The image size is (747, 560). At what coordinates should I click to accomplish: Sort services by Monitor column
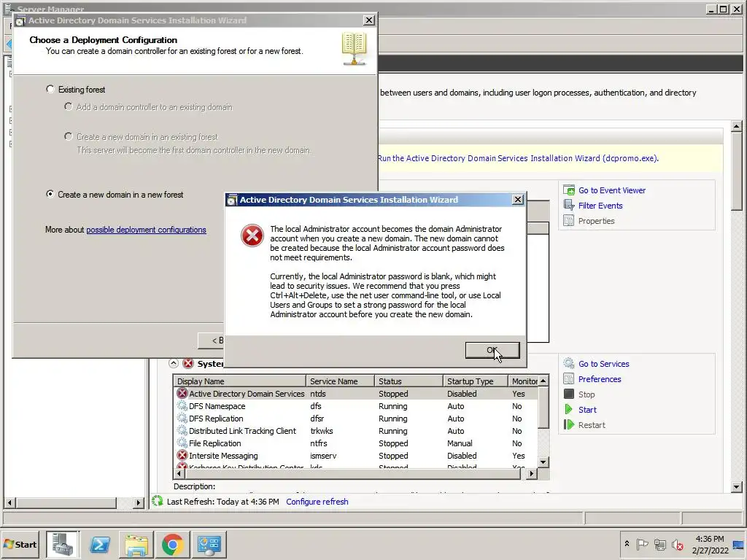(523, 381)
